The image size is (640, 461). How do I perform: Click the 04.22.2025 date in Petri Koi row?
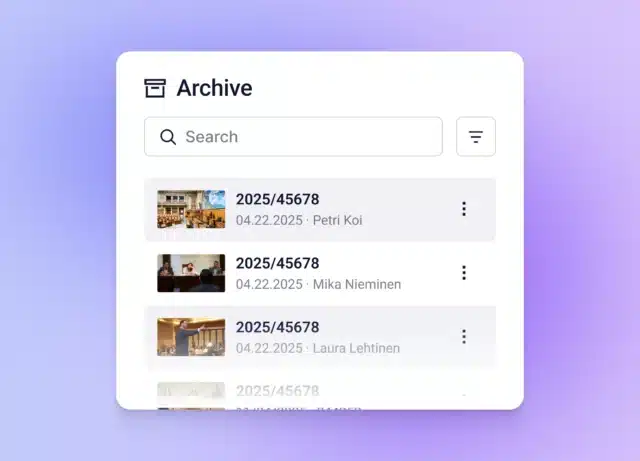(x=269, y=220)
